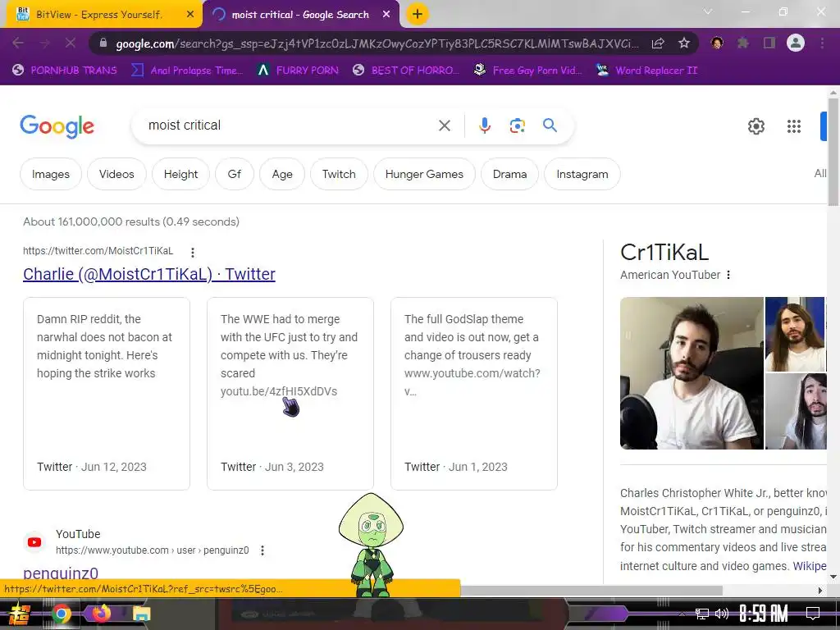Open the volume speaker tray icon
This screenshot has width=840, height=630.
tap(722, 614)
